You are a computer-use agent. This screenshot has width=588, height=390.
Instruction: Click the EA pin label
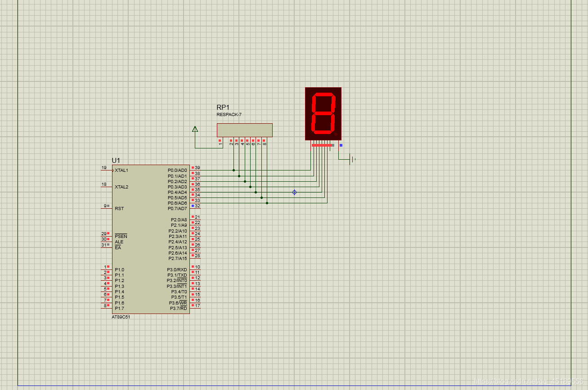click(x=118, y=248)
